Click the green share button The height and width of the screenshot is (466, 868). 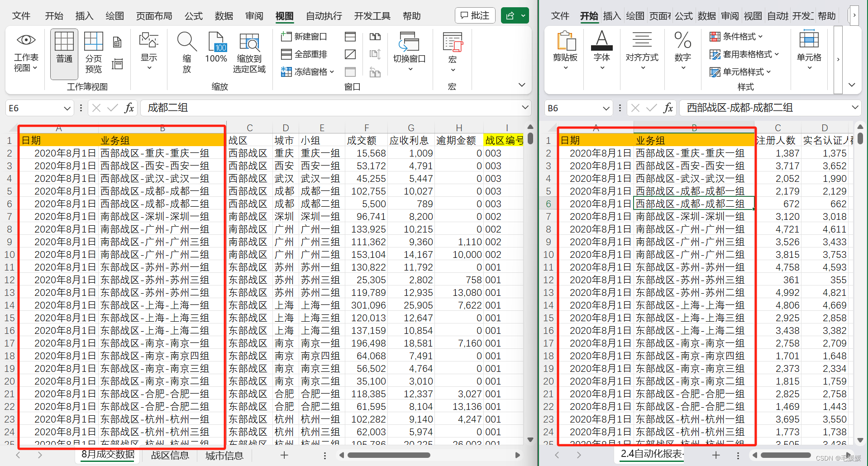(510, 16)
